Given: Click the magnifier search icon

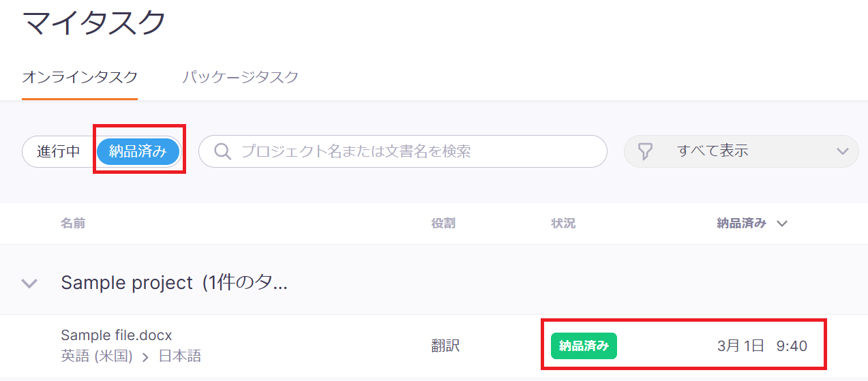Looking at the screenshot, I should click(x=222, y=151).
